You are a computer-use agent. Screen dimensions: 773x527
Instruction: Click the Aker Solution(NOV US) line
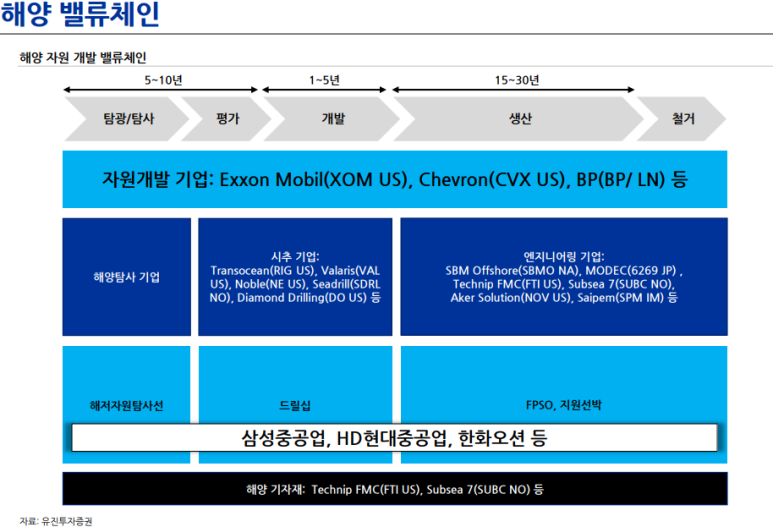[x=564, y=298]
